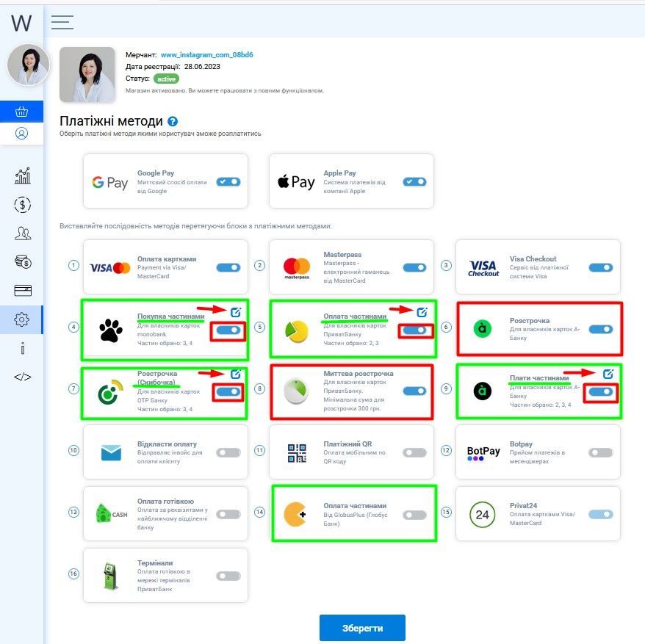Open the user profile sidebar icon
Screen dimensions: 645x644
tap(21, 133)
